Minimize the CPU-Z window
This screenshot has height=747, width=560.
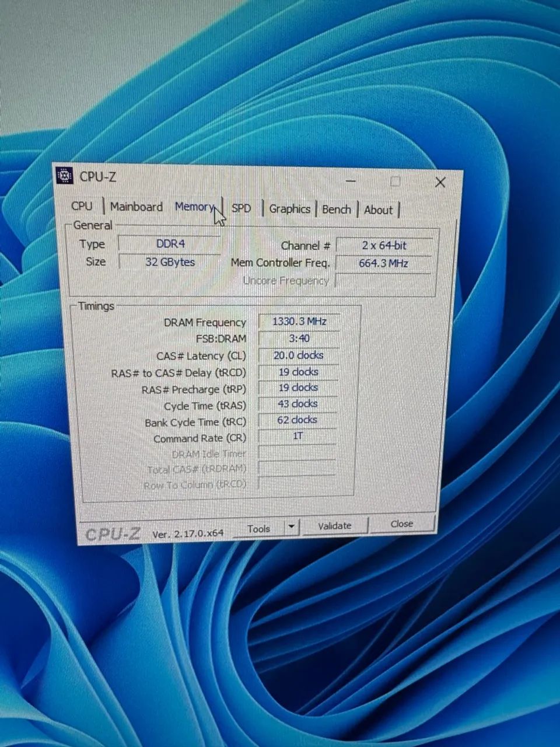(351, 180)
